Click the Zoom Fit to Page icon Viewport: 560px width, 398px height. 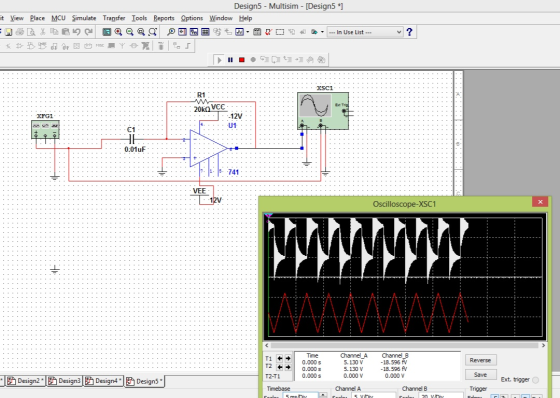152,32
